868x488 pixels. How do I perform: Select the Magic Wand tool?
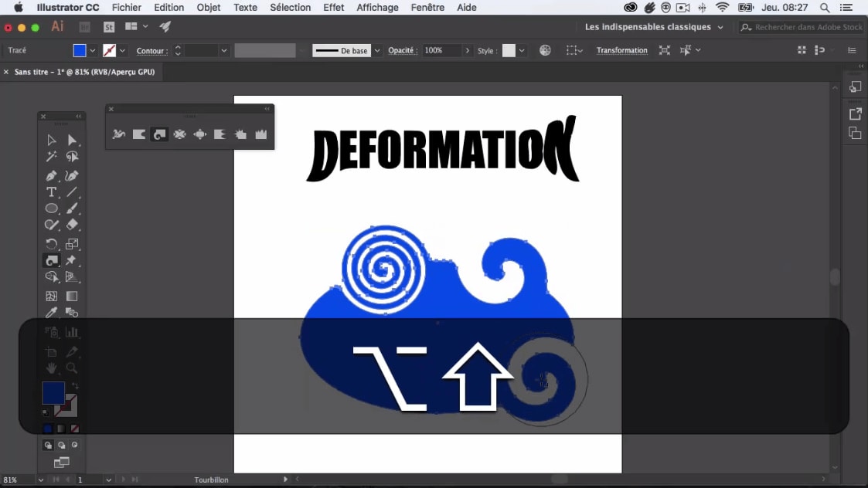(52, 157)
